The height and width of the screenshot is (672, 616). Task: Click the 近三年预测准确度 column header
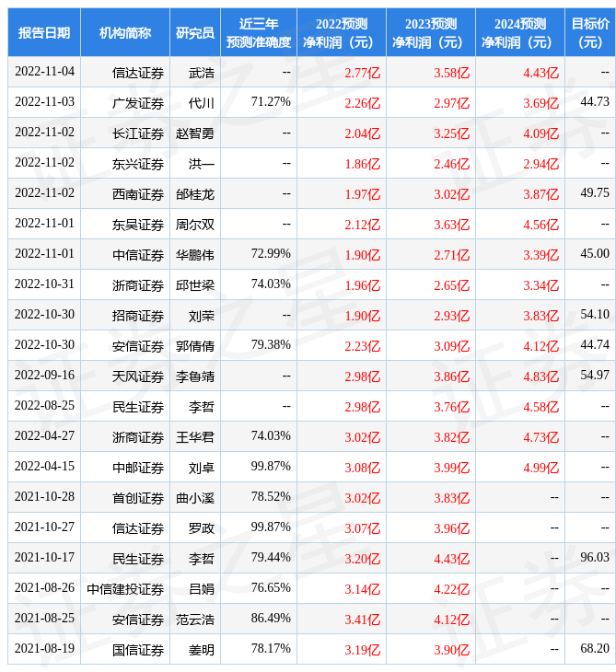(x=259, y=32)
